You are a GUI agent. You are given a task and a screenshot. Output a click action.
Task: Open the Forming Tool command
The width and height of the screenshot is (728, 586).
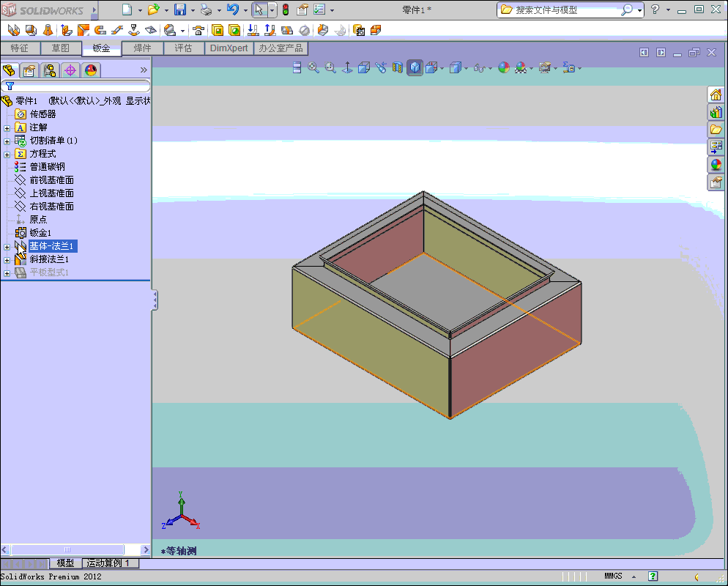[x=198, y=30]
